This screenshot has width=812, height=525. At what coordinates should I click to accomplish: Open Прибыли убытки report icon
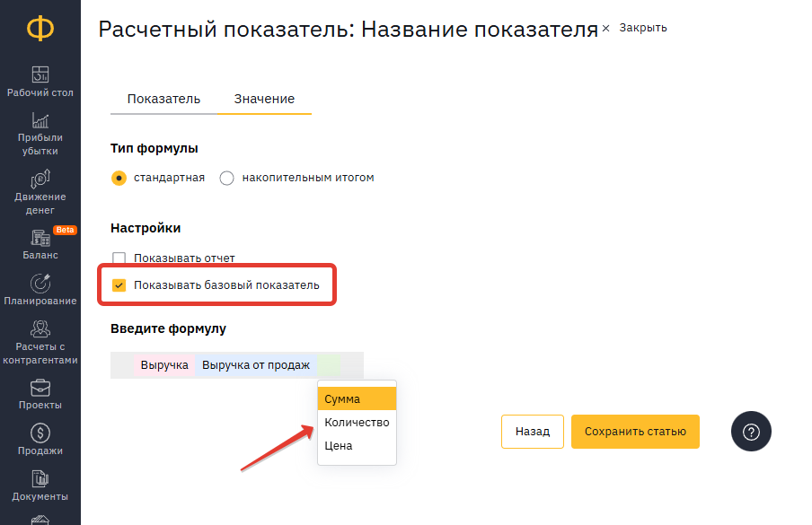tap(40, 120)
